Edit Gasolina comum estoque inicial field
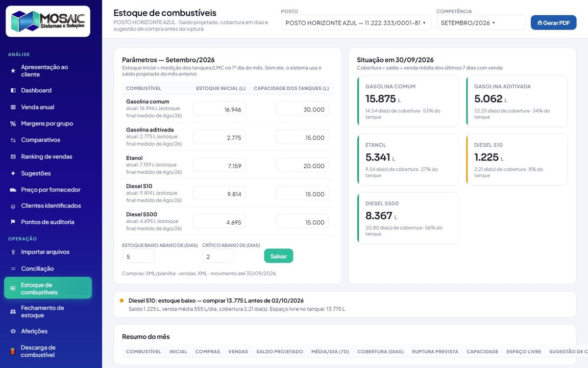The height and width of the screenshot is (368, 588). (x=219, y=109)
